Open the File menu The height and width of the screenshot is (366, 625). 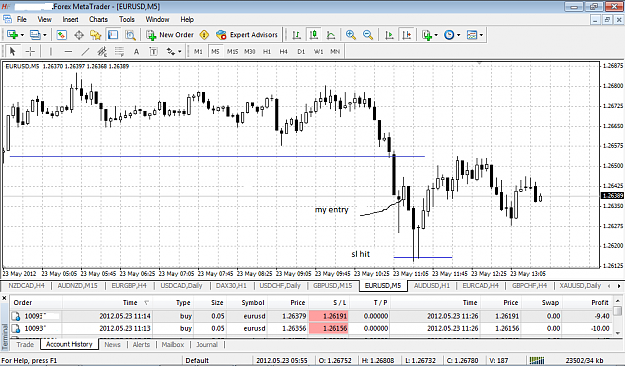click(x=22, y=19)
